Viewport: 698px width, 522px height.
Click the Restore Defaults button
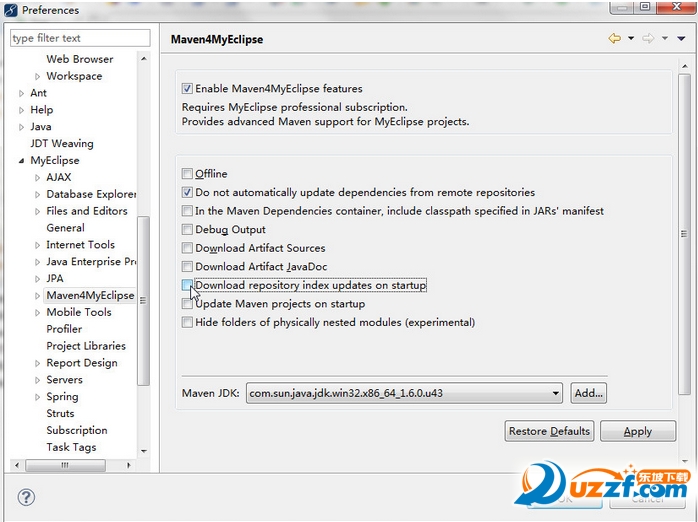coord(549,431)
